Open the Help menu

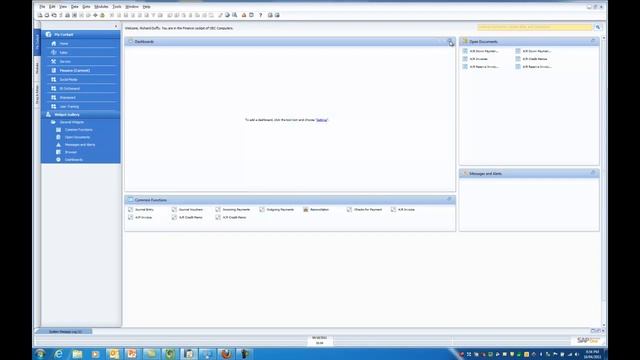(147, 7)
